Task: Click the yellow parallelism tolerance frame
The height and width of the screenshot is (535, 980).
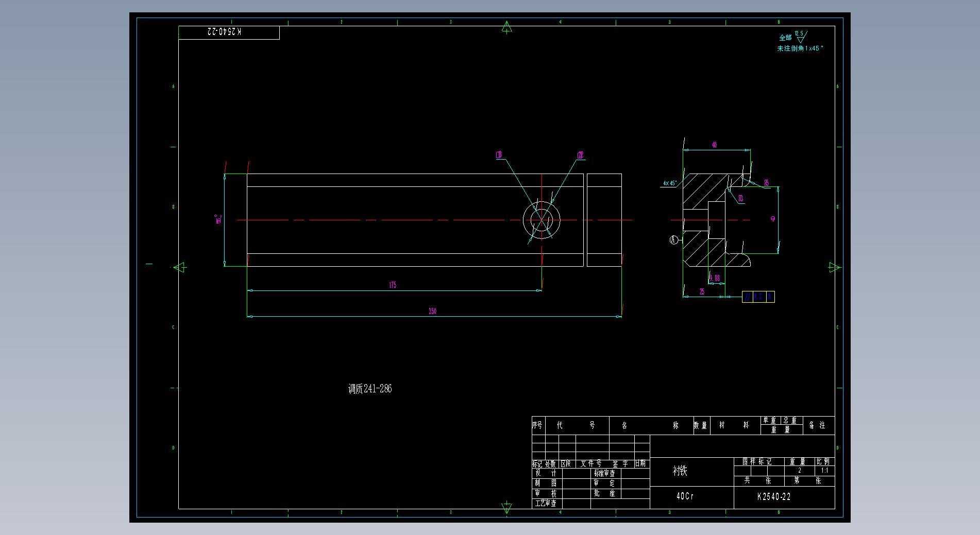Action: pos(758,297)
